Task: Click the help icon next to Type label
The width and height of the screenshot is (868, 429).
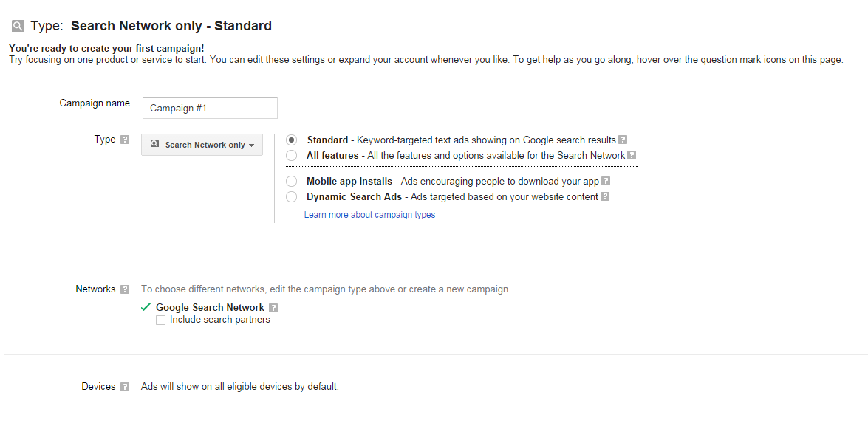Action: click(x=125, y=140)
